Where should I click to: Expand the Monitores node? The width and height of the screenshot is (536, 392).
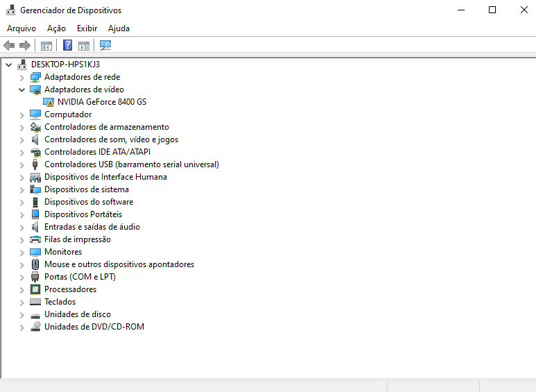coord(22,253)
